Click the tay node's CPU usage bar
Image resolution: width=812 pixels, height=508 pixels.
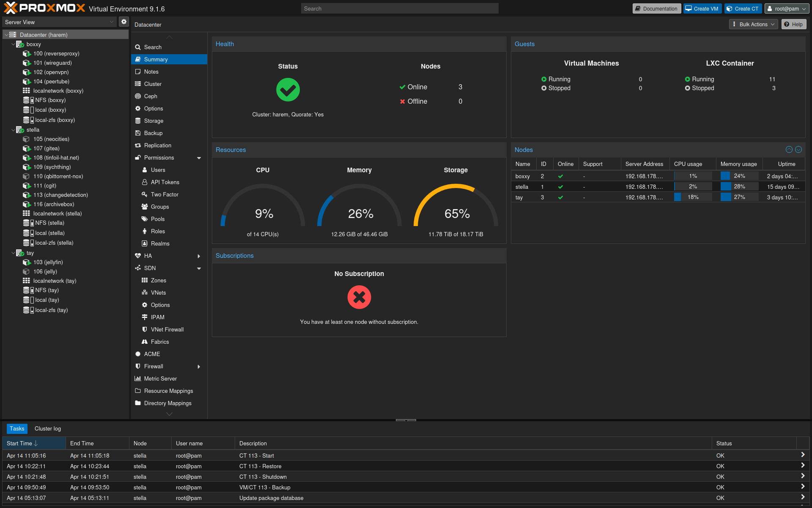[x=693, y=197]
